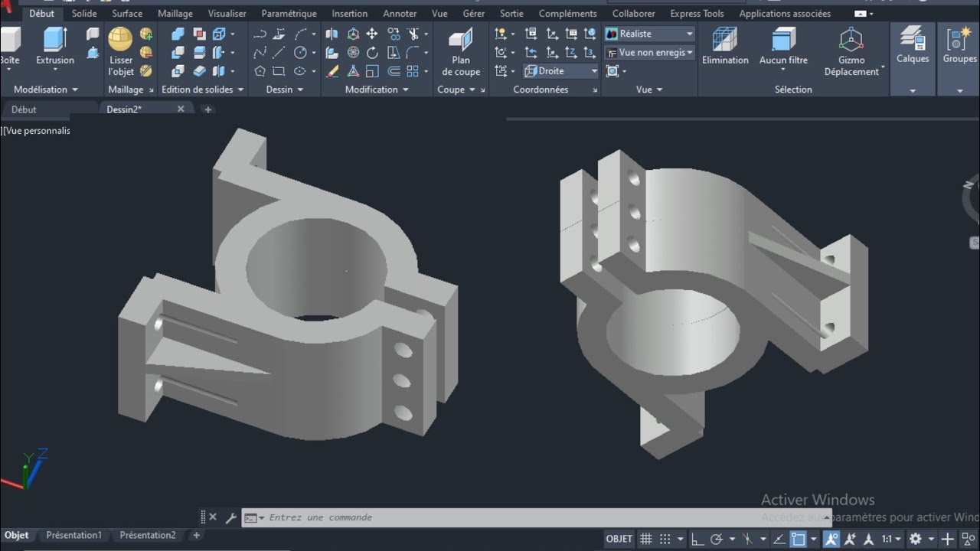Viewport: 980px width, 551px height.
Task: Open the Maillage ribbon tab
Action: tap(175, 14)
